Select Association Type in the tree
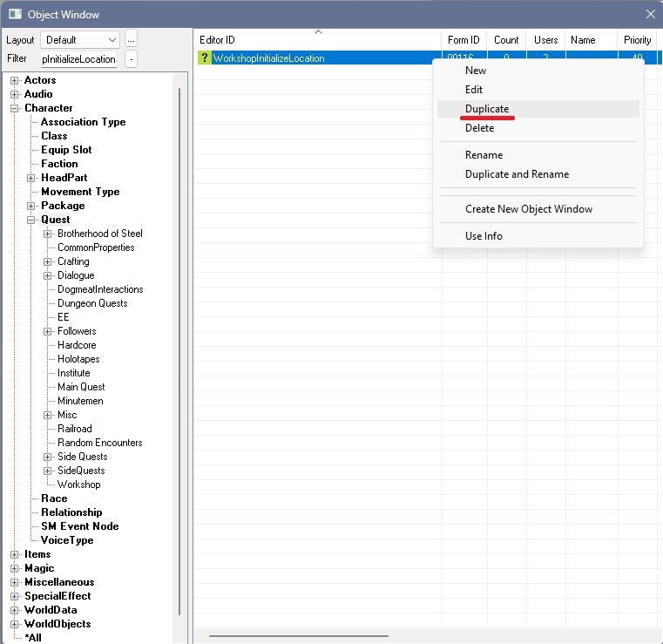The height and width of the screenshot is (644, 663). [x=84, y=122]
